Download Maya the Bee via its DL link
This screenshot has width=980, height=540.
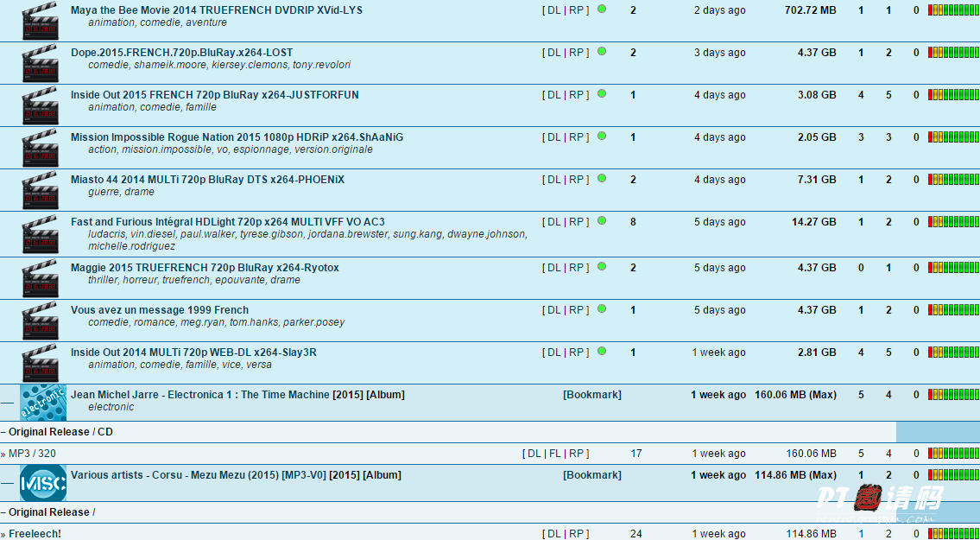click(554, 10)
